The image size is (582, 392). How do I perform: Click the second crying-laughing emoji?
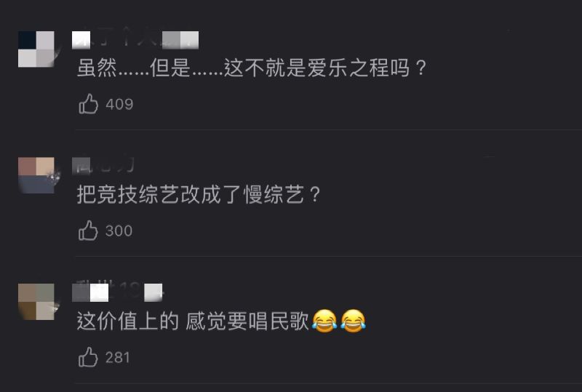point(354,321)
